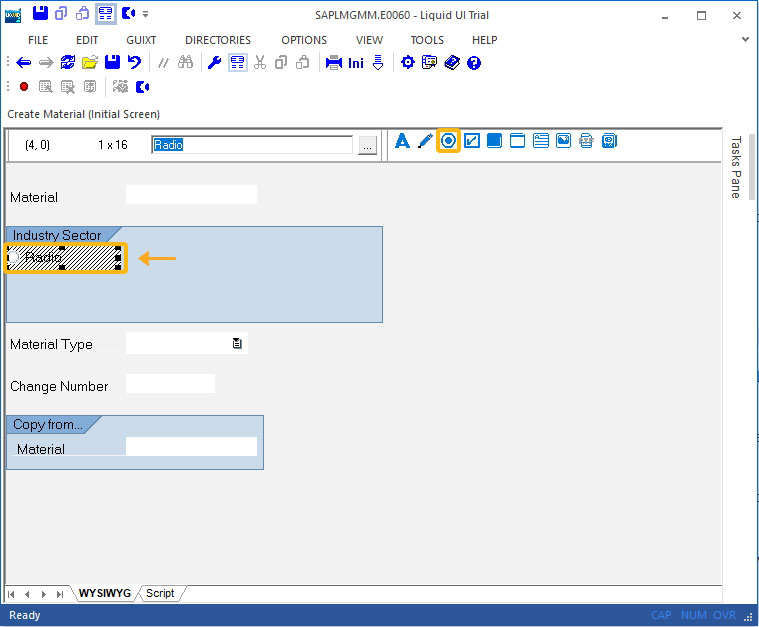
Task: Click the paste icon in the main toolbar
Action: [303, 62]
